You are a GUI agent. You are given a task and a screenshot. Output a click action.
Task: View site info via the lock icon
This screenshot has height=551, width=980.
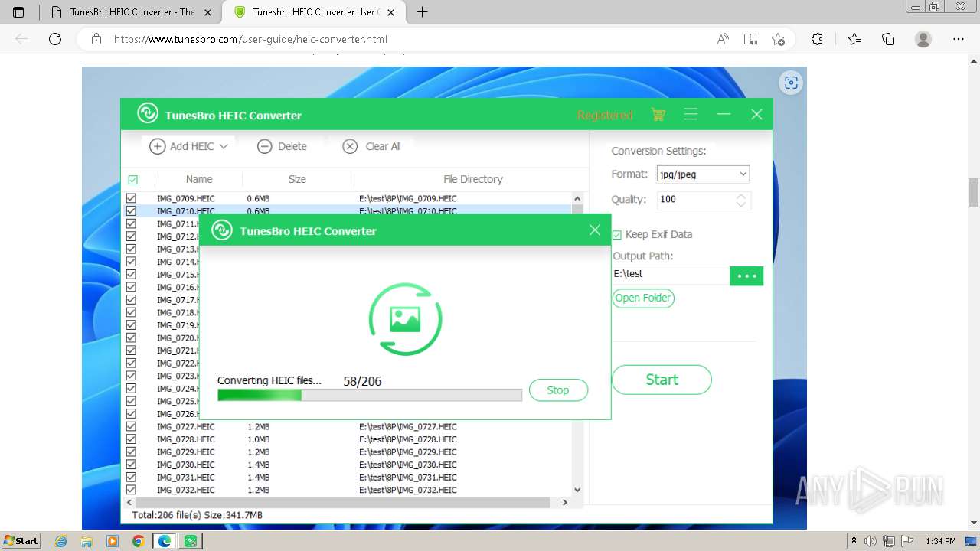(96, 39)
